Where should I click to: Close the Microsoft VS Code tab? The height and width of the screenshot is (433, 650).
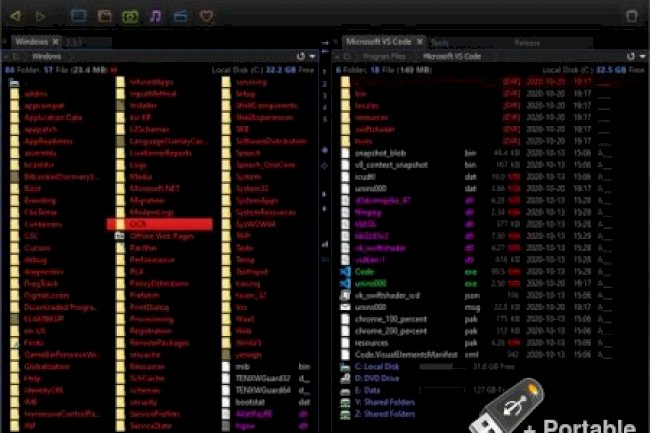point(420,41)
